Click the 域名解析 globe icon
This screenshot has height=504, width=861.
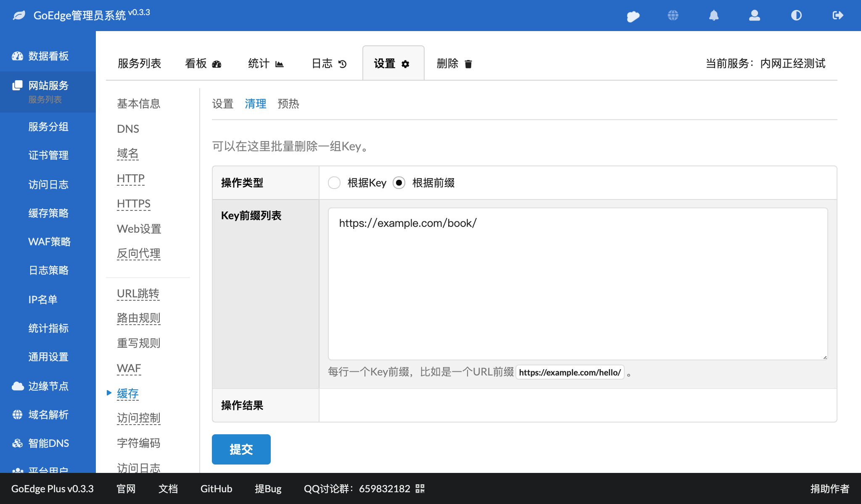pos(17,415)
